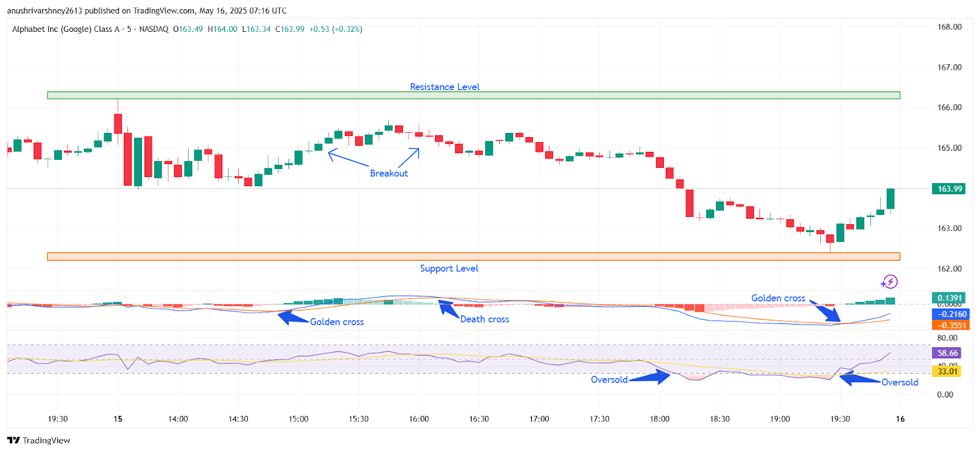Viewport: 980px width, 452px height.
Task: Click the 168.00 price axis label
Action: click(x=949, y=27)
